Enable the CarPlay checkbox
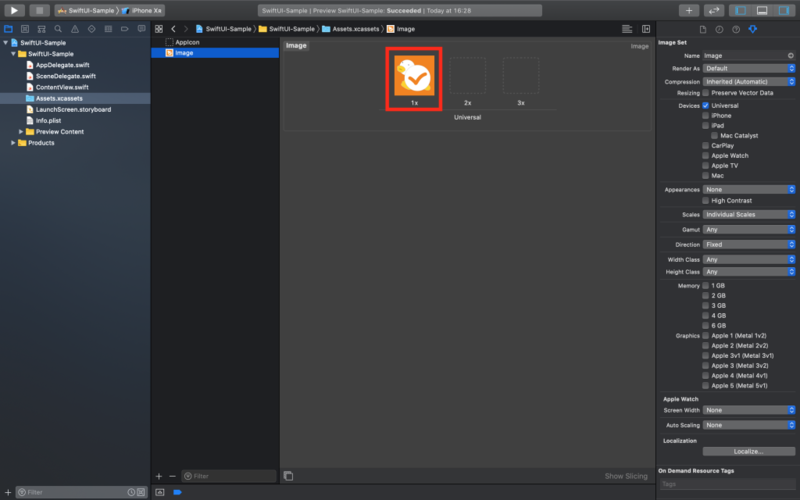This screenshot has height=500, width=800. point(706,146)
